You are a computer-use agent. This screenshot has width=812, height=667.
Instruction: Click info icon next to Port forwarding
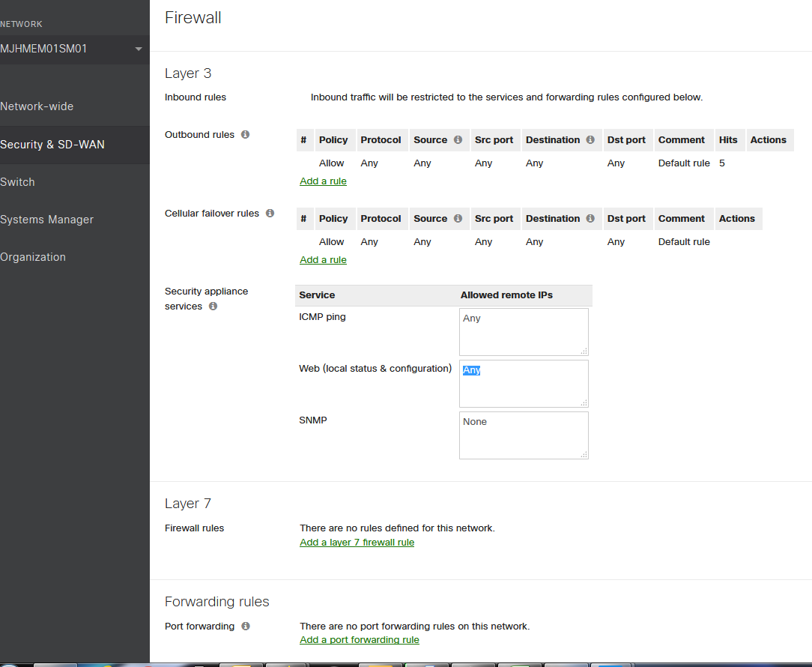(x=245, y=627)
